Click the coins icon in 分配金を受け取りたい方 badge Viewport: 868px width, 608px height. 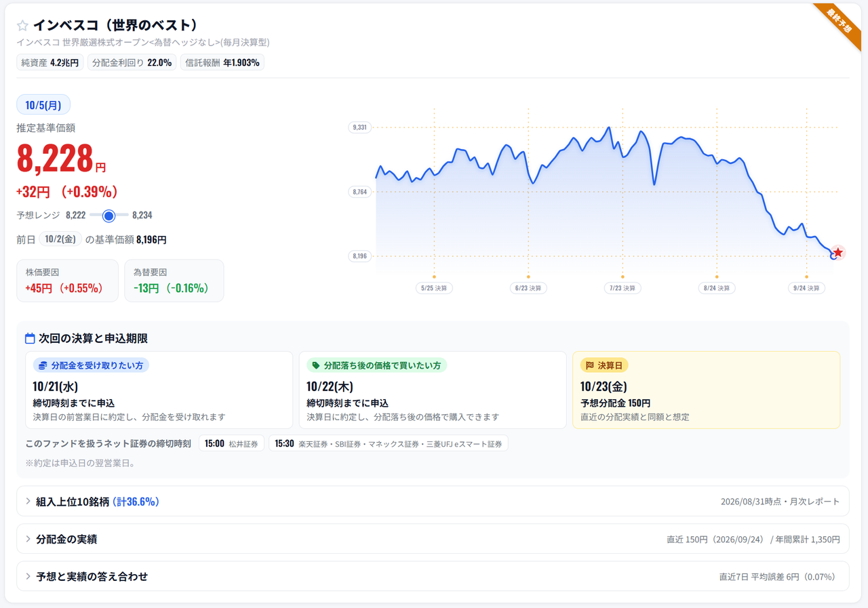[43, 365]
